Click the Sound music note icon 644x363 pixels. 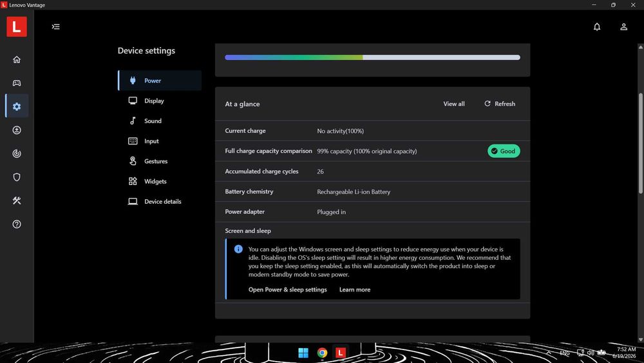click(133, 121)
